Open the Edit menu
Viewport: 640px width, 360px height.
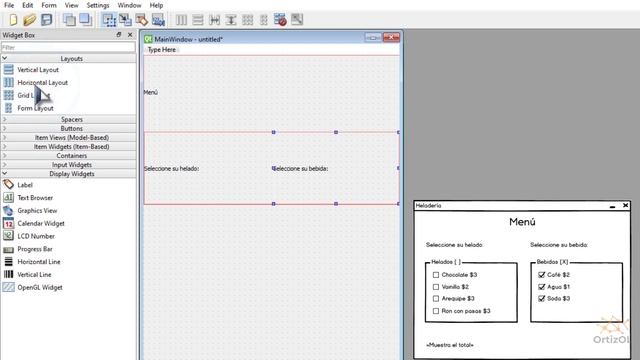click(x=28, y=5)
